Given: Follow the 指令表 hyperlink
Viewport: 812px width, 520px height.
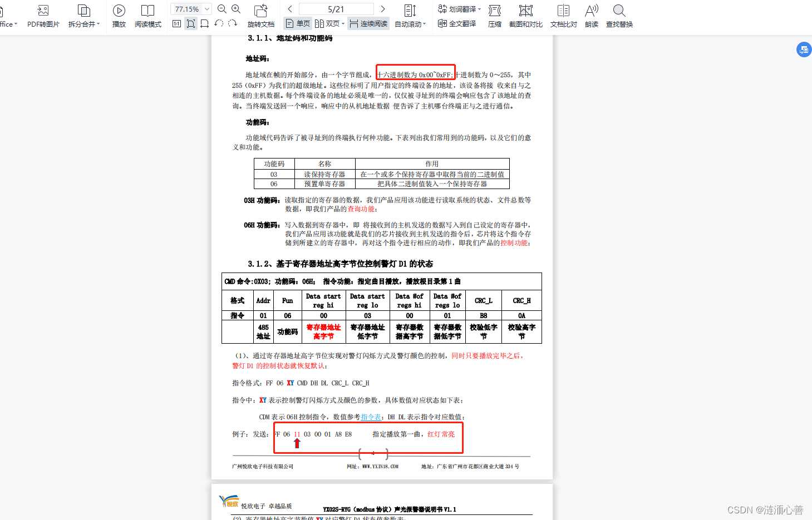Looking at the screenshot, I should (x=371, y=417).
